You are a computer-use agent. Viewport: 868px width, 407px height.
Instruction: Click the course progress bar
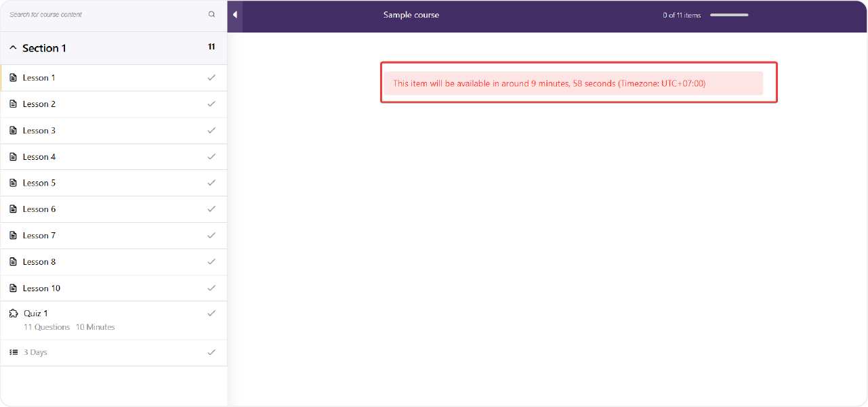(x=729, y=15)
